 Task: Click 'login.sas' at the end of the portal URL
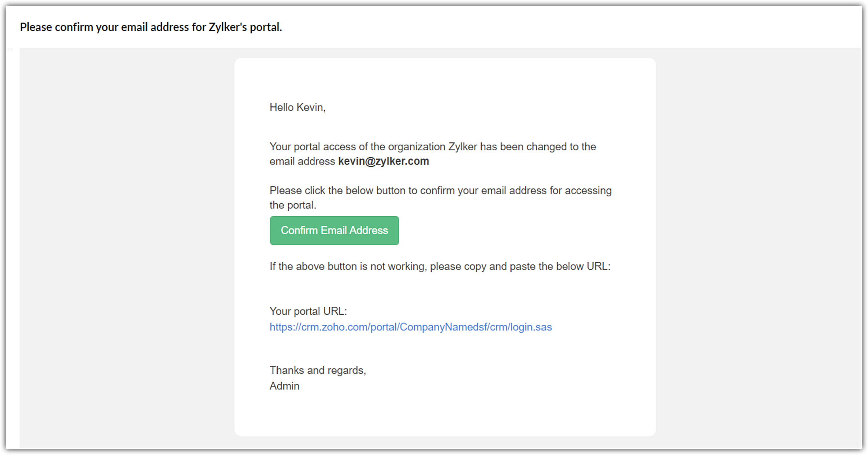click(x=531, y=327)
